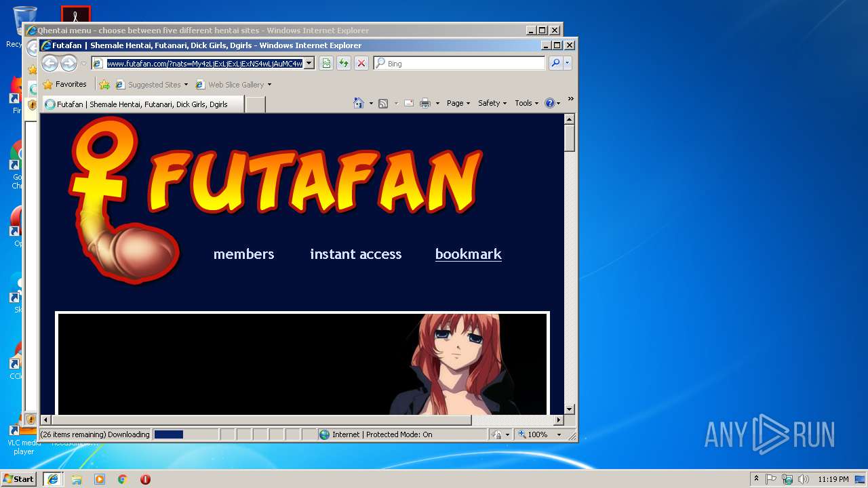Screen dimensions: 868x488
Task: Open the Start menu
Action: pyautogui.click(x=19, y=479)
